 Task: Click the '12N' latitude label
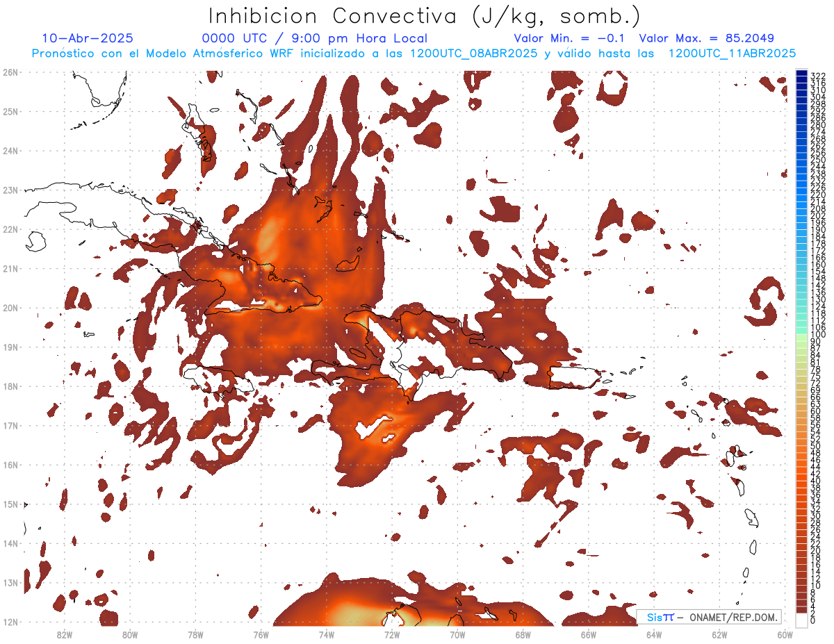click(10, 622)
